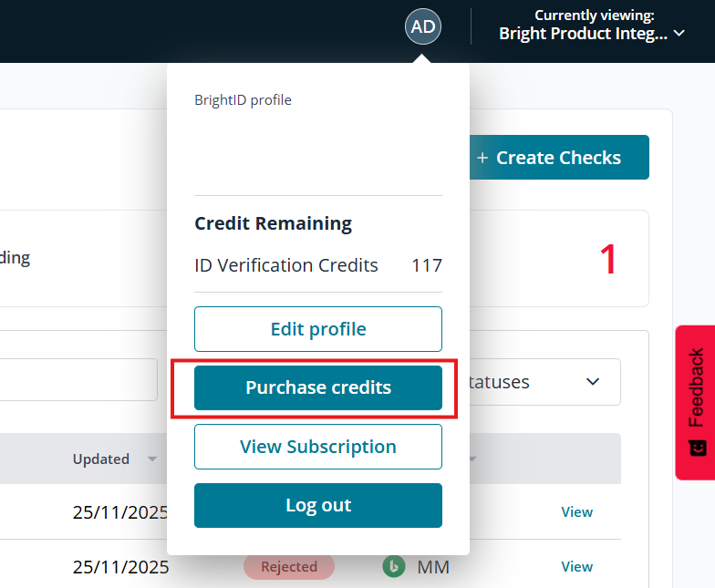Click the Purchase credits button
The height and width of the screenshot is (588, 715).
click(x=317, y=387)
